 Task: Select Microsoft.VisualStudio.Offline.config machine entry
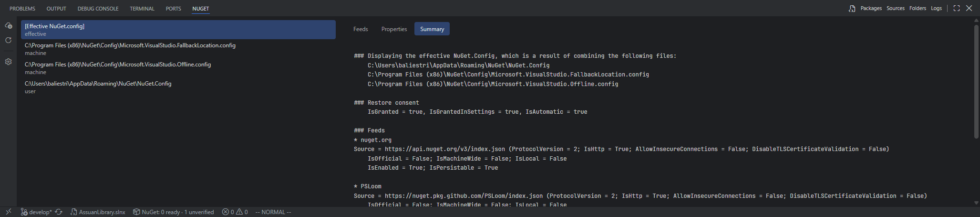[178, 68]
